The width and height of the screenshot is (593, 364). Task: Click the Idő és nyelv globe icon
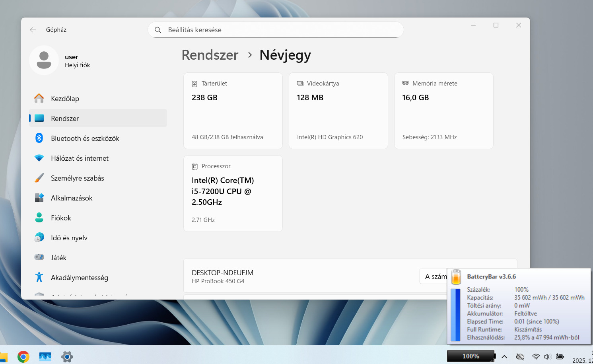coord(39,237)
